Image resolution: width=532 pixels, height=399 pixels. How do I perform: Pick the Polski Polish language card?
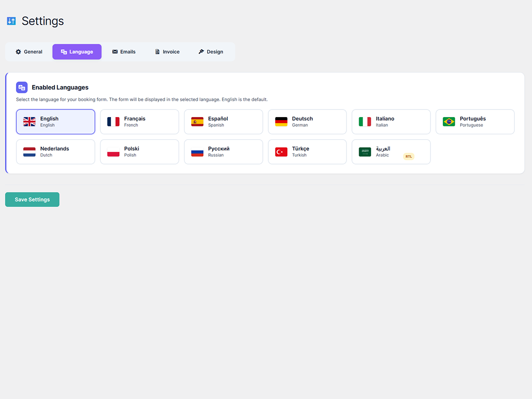[139, 152]
